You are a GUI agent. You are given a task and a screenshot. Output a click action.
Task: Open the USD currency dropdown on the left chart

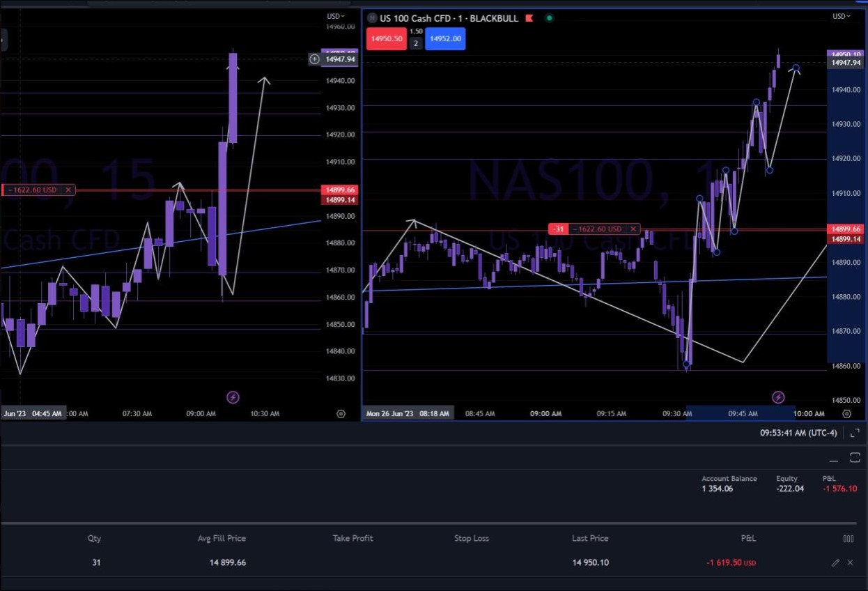click(x=336, y=16)
